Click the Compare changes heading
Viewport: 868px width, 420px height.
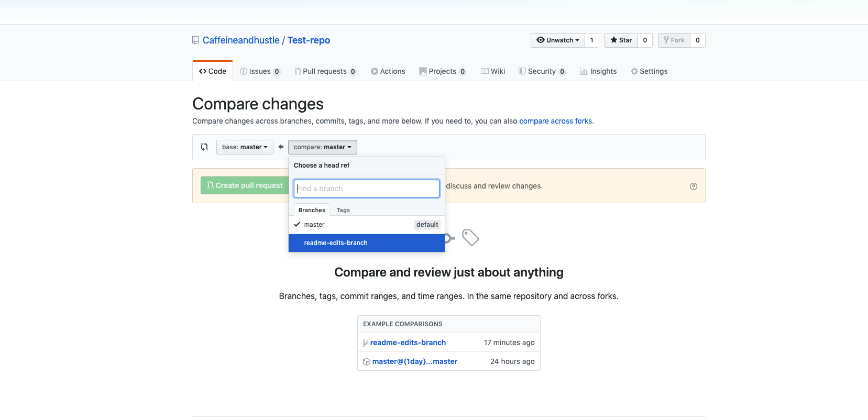258,104
